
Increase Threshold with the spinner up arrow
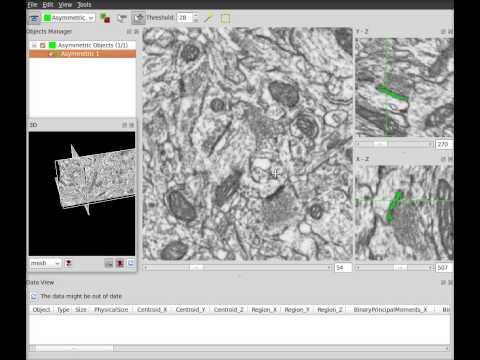[x=196, y=15]
